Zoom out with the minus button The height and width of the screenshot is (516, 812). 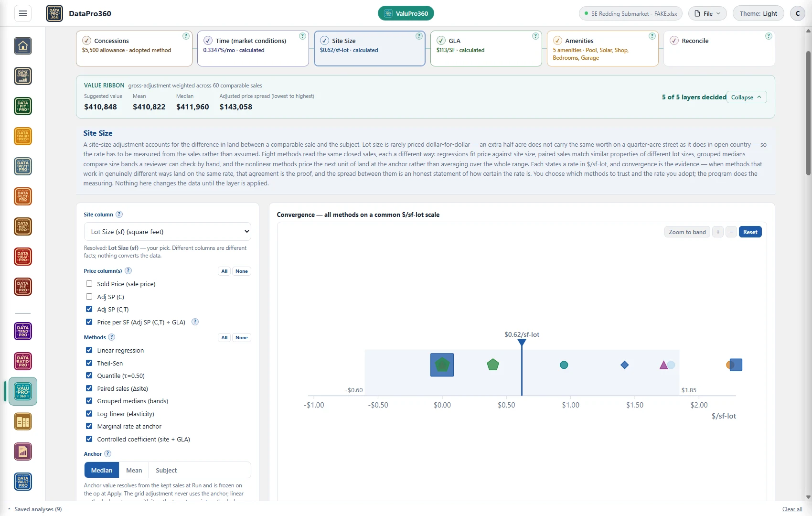pos(731,232)
